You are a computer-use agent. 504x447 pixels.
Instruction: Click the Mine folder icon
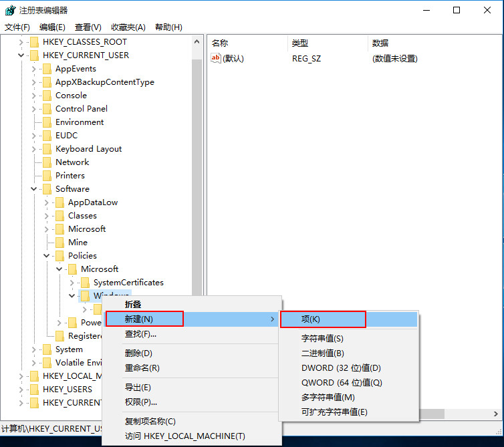pyautogui.click(x=59, y=243)
